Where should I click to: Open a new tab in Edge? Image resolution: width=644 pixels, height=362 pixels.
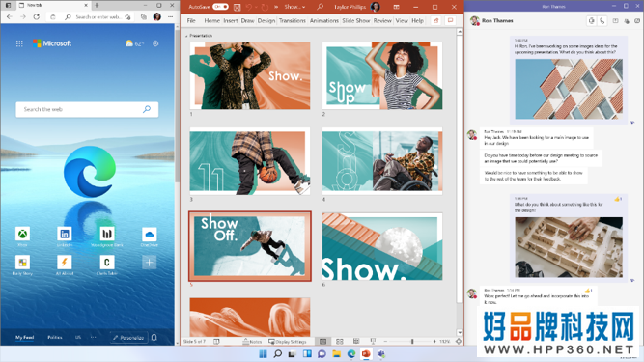click(x=97, y=6)
